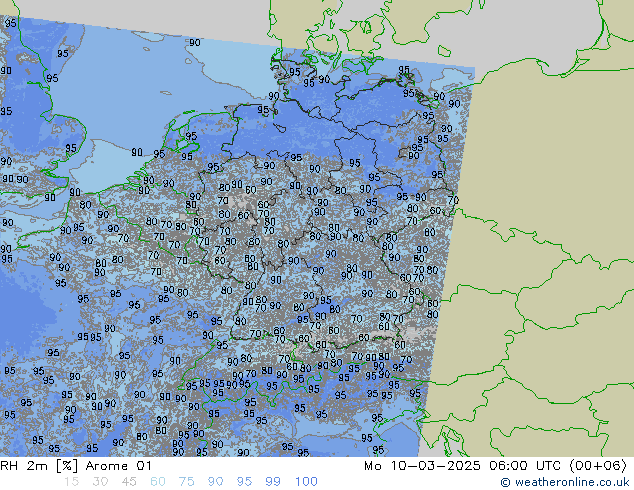Image resolution: width=634 pixels, height=490 pixels.
Task: Select the 100 value in the bottom legend
Action: 306,482
